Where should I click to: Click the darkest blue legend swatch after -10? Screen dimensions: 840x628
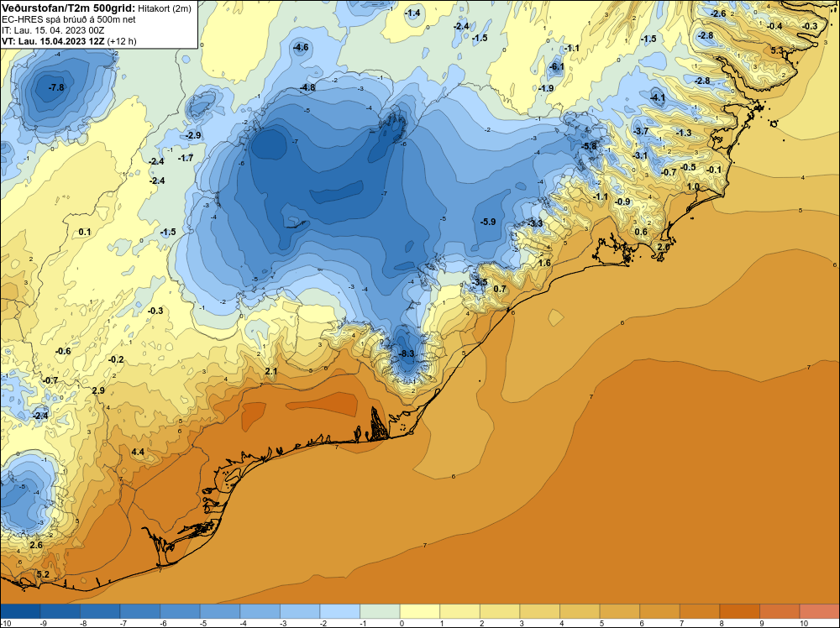21,611
